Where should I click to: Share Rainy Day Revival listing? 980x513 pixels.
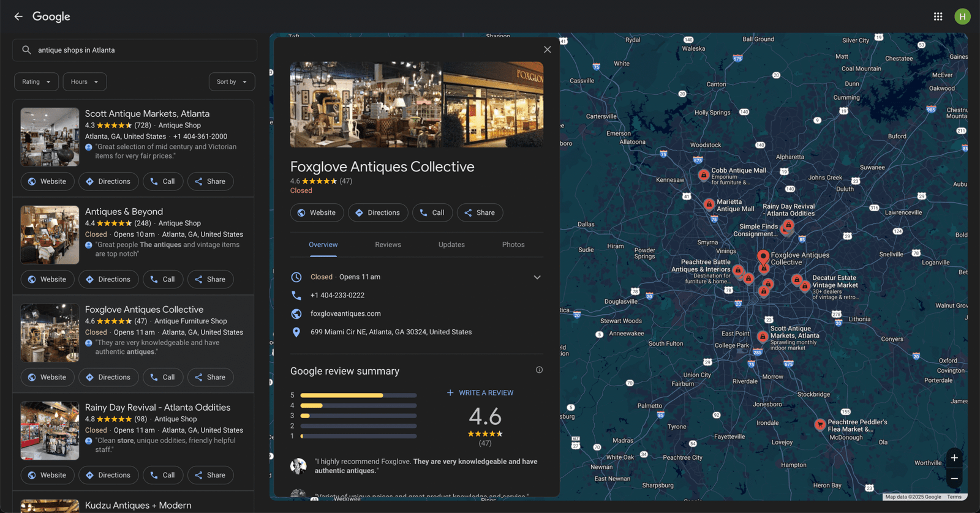210,475
